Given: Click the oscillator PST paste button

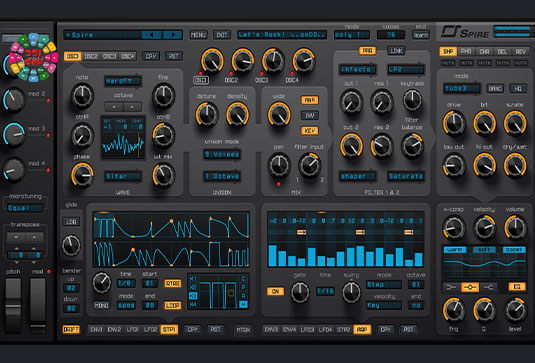Looking at the screenshot, I should click(x=174, y=56).
